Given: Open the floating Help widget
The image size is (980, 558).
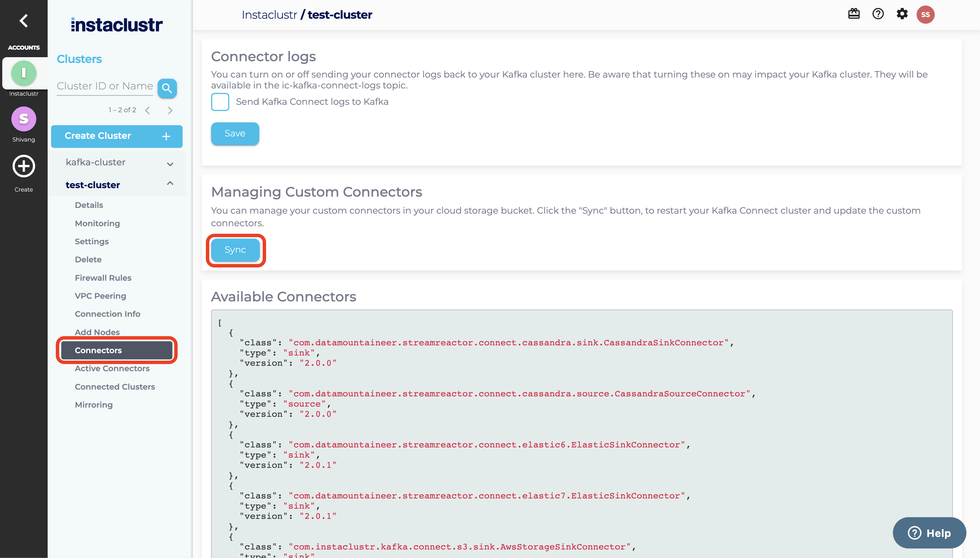Looking at the screenshot, I should (929, 533).
